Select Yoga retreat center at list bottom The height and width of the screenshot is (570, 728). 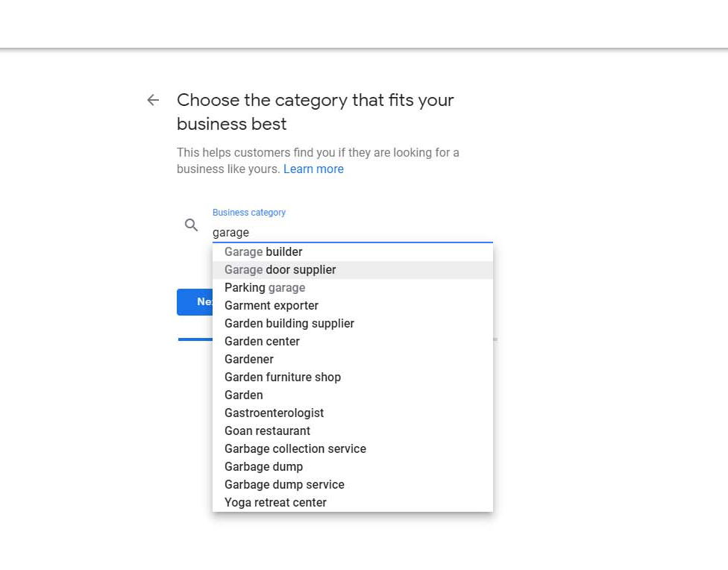[275, 502]
